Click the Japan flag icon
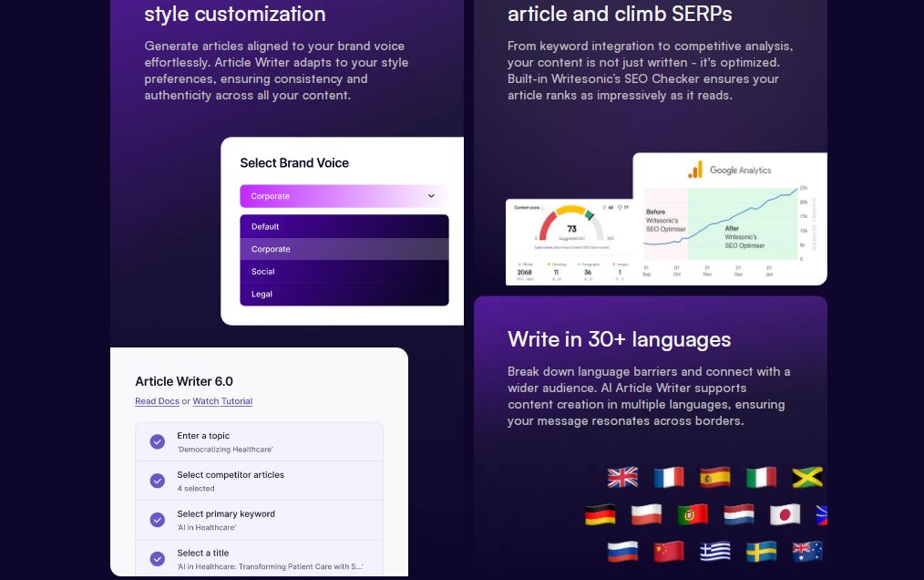 (785, 514)
